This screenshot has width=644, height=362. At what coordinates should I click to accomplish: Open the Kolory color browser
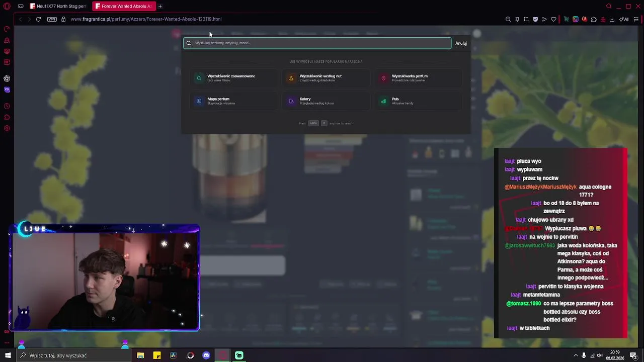pos(326,101)
